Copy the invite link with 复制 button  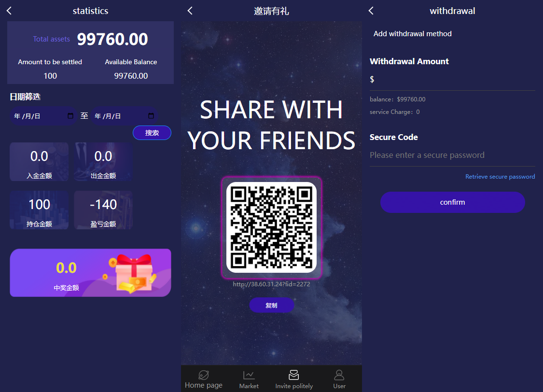271,305
